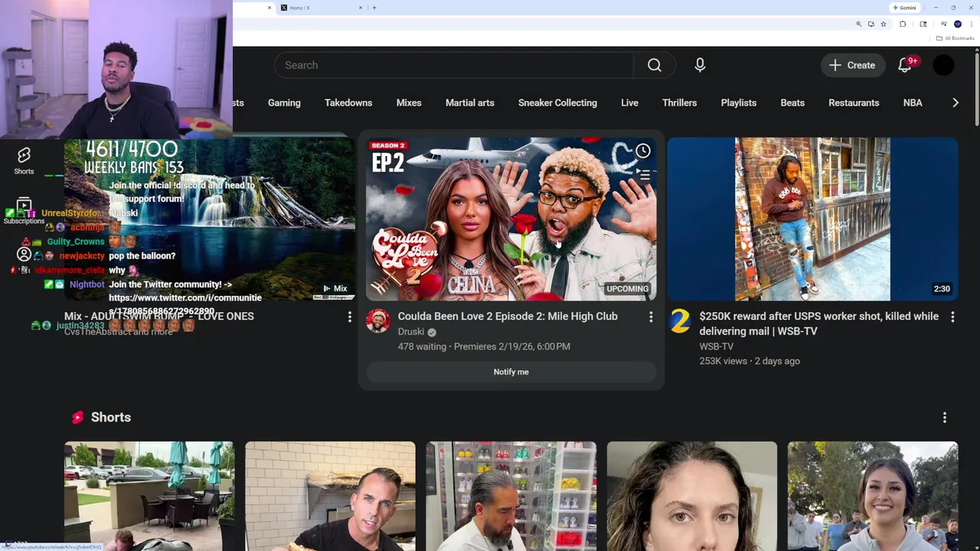Select the NBA category chip
This screenshot has height=551, width=980.
[x=913, y=103]
